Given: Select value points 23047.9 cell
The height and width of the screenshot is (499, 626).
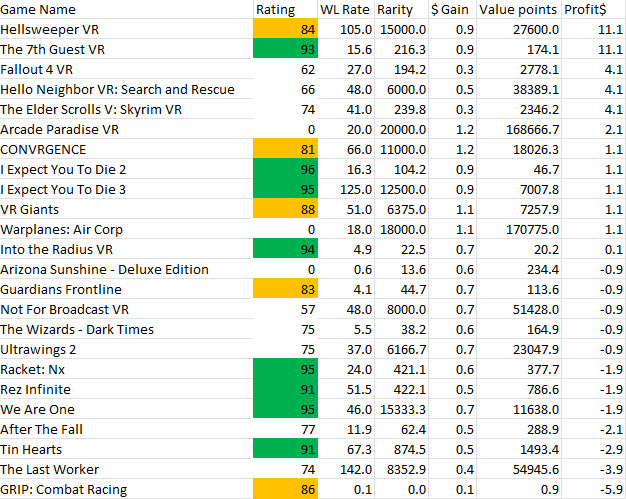Looking at the screenshot, I should point(519,349).
